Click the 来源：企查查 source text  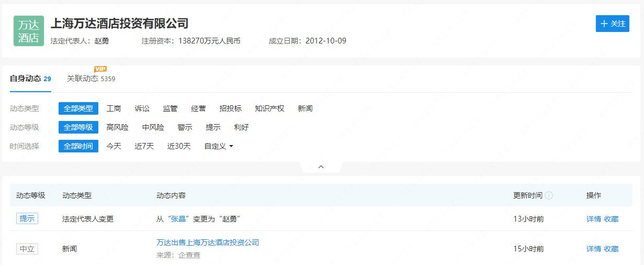[x=178, y=255]
